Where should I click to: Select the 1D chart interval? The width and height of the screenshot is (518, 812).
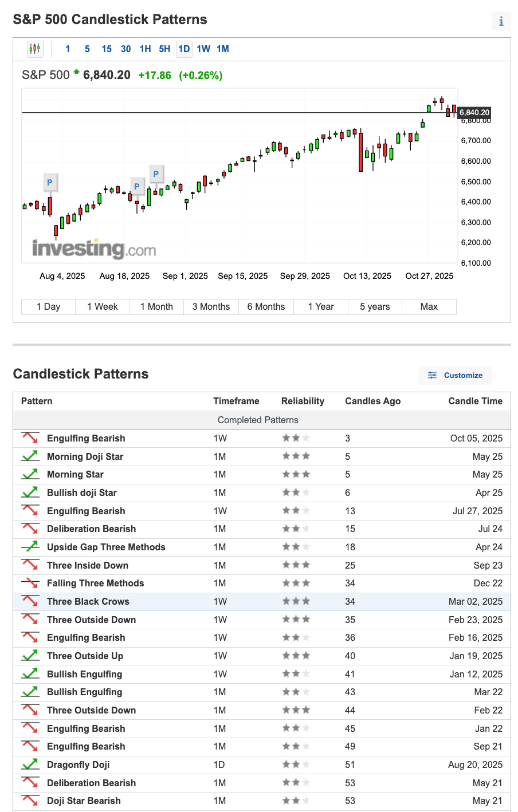(x=184, y=49)
